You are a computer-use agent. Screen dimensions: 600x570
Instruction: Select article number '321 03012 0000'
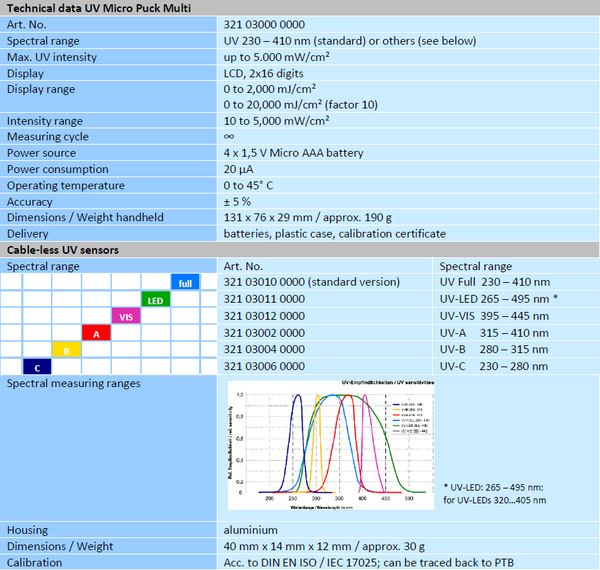click(x=264, y=316)
